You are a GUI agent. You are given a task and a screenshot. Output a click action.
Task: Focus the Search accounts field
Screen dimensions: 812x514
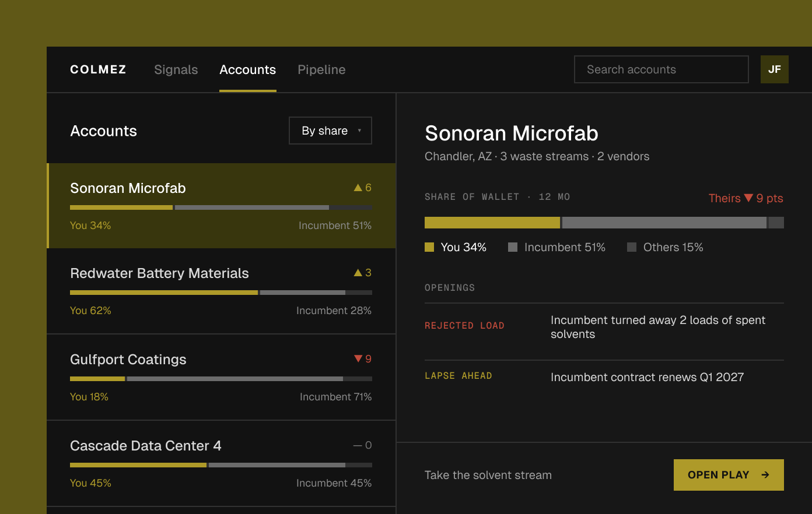pos(661,69)
